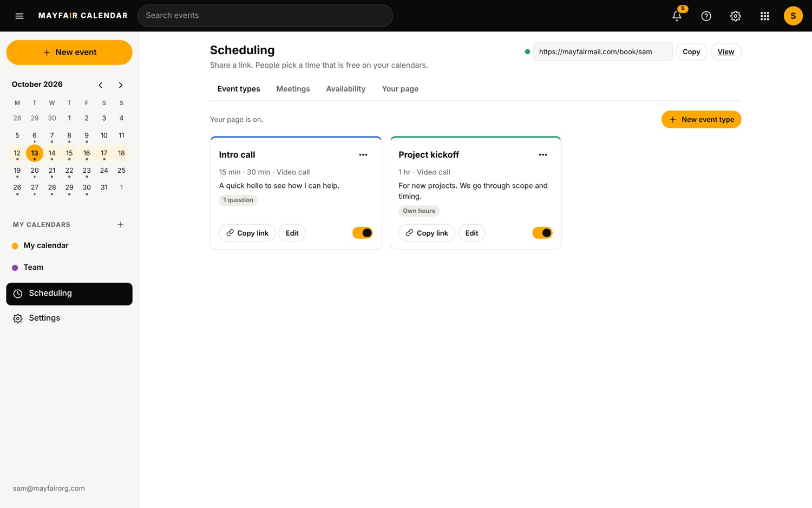Open the help question mark icon
This screenshot has height=508, width=812.
(706, 16)
